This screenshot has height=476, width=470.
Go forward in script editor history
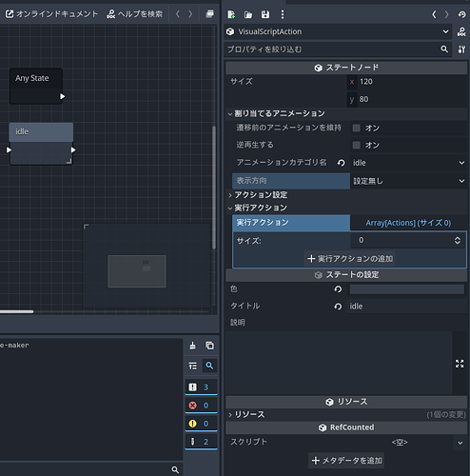click(190, 14)
